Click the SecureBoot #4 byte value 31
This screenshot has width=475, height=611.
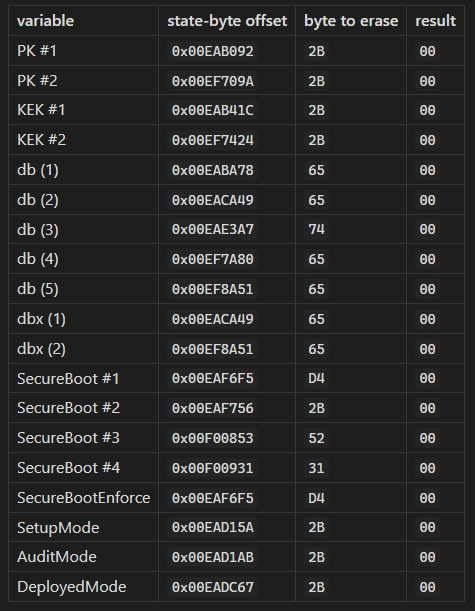click(316, 468)
